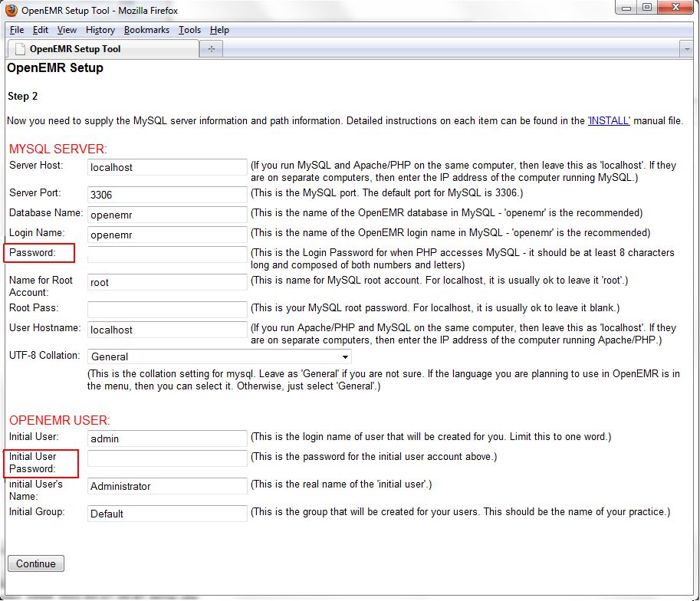Click into the Database Name field
This screenshot has width=700, height=601.
[x=167, y=215]
